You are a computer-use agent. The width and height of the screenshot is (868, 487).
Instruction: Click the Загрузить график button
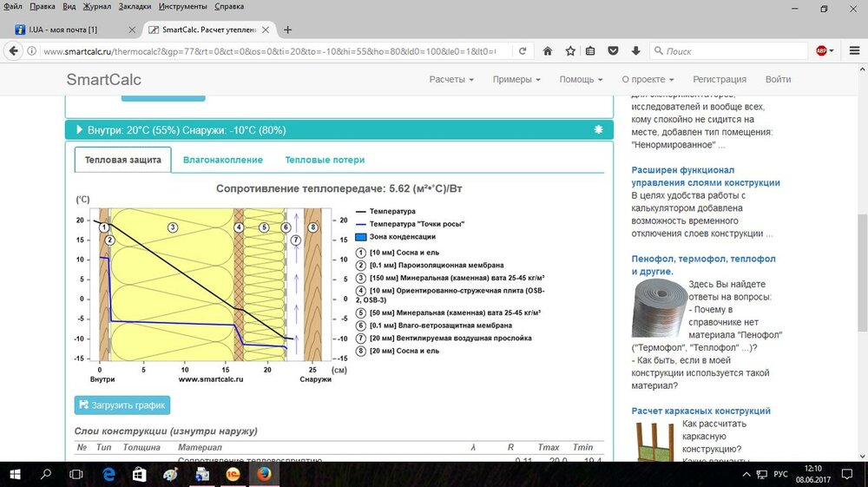pyautogui.click(x=122, y=405)
